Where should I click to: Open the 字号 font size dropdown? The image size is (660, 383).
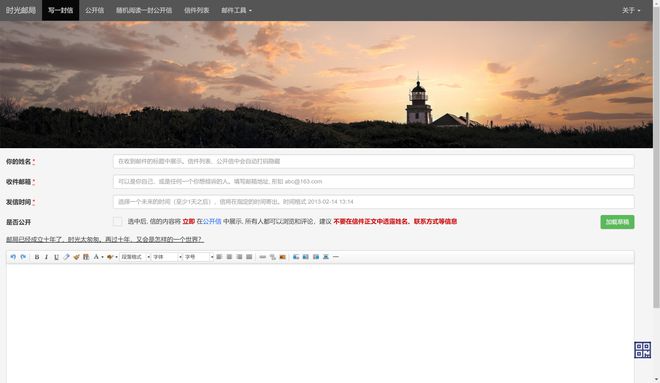coord(199,257)
